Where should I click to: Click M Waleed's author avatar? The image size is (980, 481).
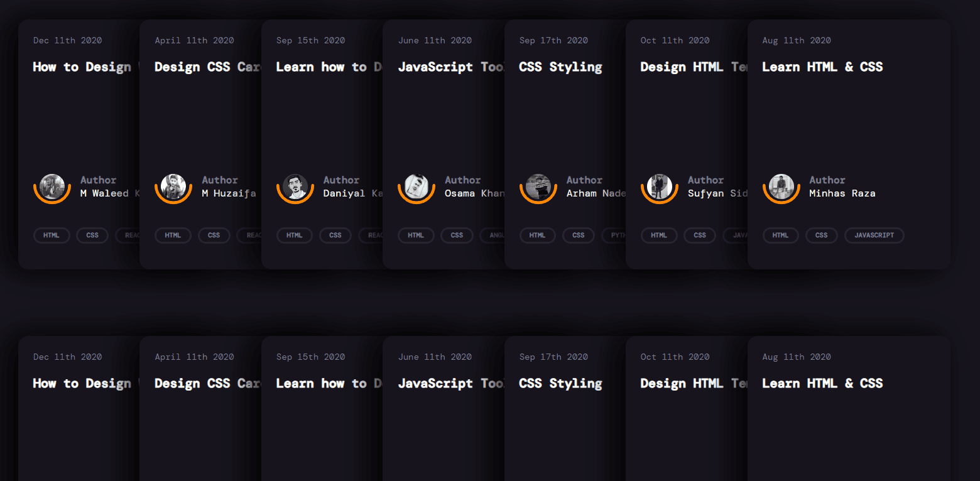(x=52, y=187)
